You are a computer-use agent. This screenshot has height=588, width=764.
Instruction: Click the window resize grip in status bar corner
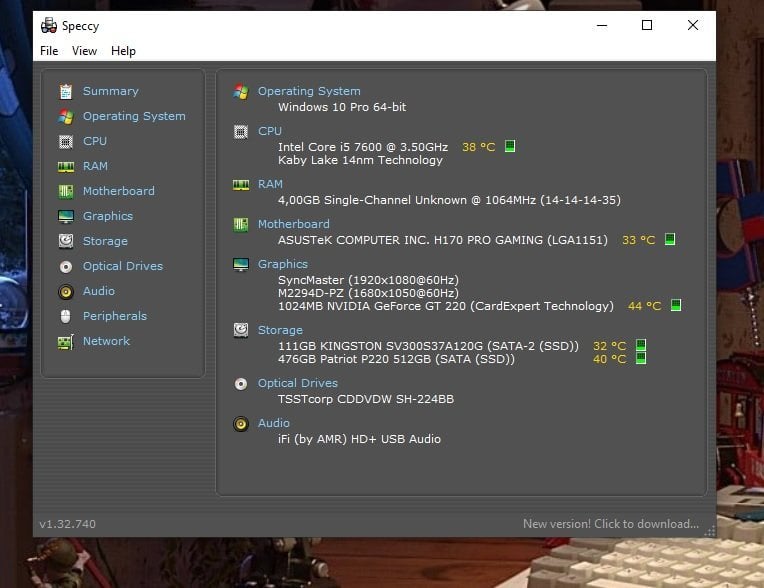pyautogui.click(x=710, y=531)
